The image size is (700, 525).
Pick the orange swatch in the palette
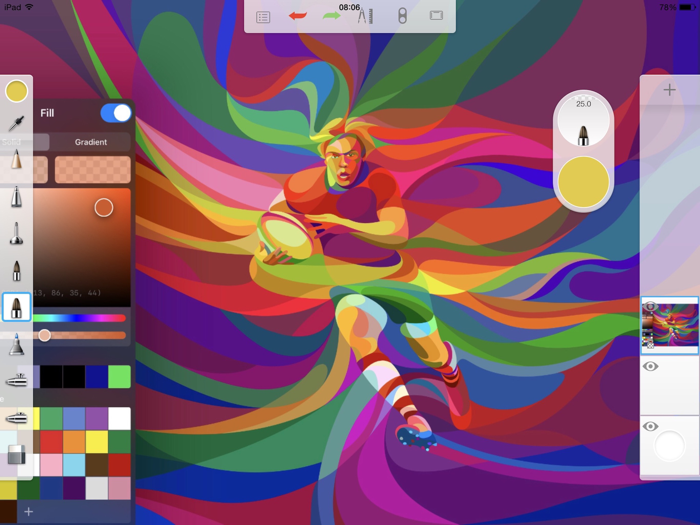point(74,442)
